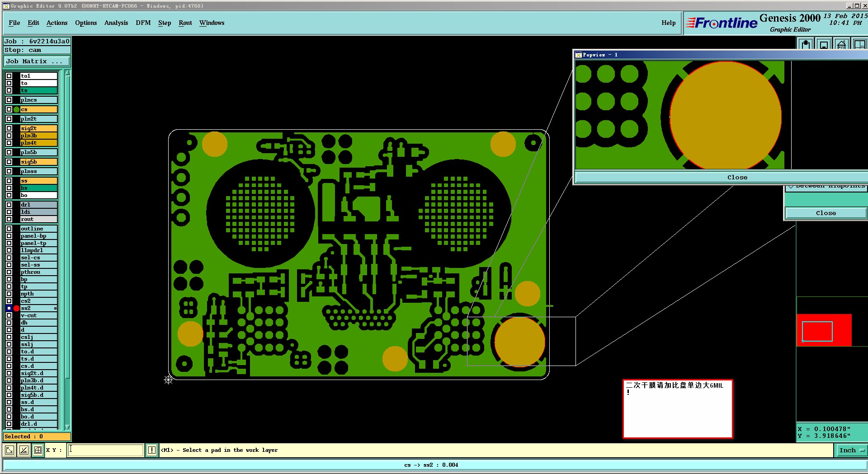Toggle the checkbox for layer to1

click(9, 76)
